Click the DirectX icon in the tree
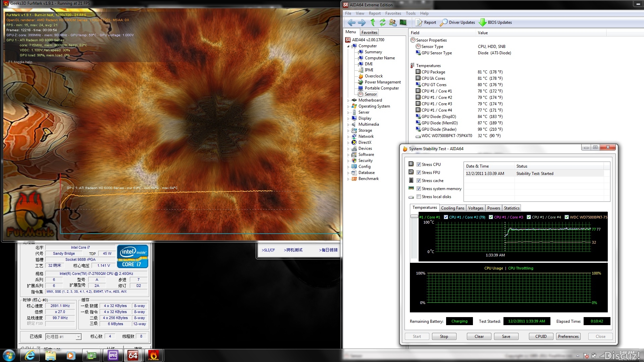This screenshot has width=644, height=362. point(354,142)
